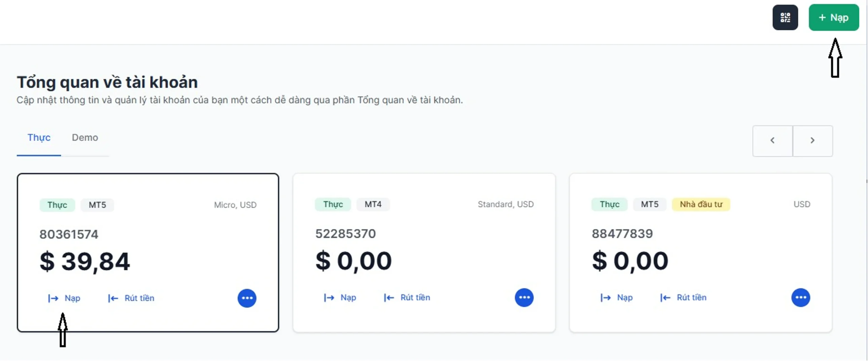Select the Standard USD account card
Screen dimensions: 868x362
(424, 253)
